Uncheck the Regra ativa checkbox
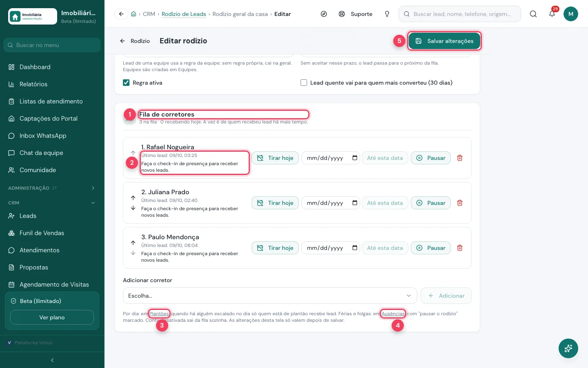 pos(126,83)
